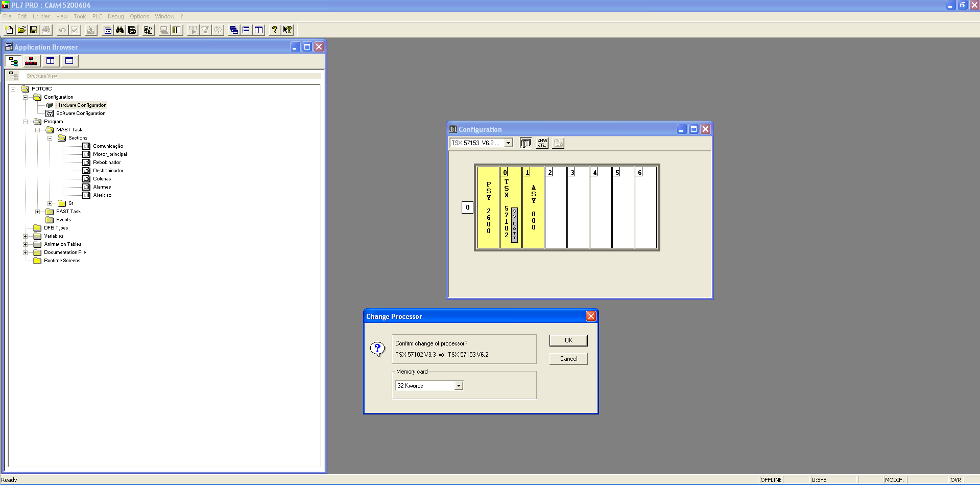The height and width of the screenshot is (485, 980).
Task: Open the View menu
Action: click(62, 16)
